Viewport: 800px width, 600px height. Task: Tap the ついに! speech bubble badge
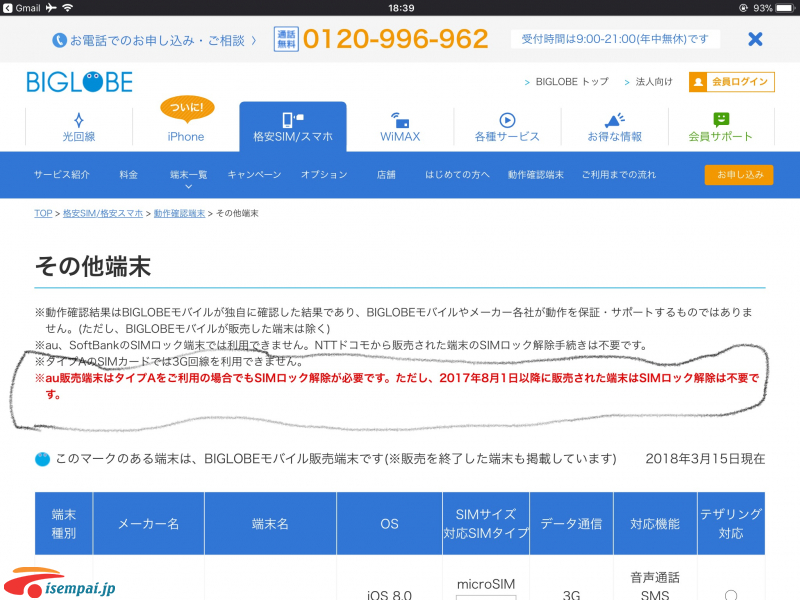click(187, 108)
